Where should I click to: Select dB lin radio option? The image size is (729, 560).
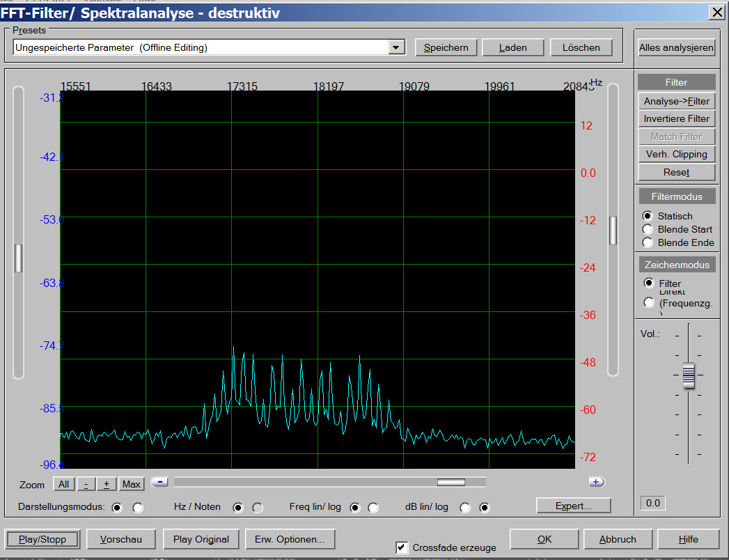pyautogui.click(x=465, y=508)
